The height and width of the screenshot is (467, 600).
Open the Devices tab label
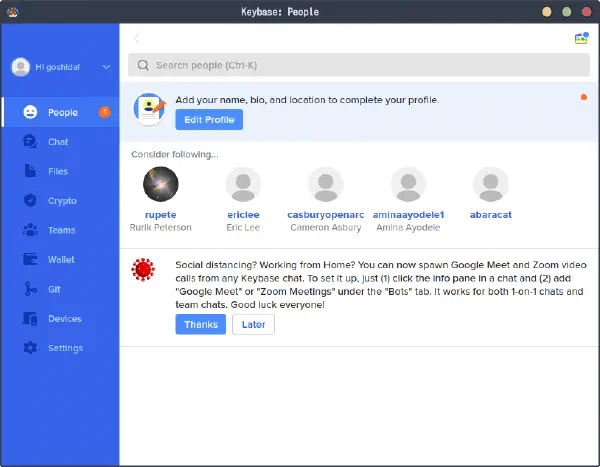click(65, 318)
